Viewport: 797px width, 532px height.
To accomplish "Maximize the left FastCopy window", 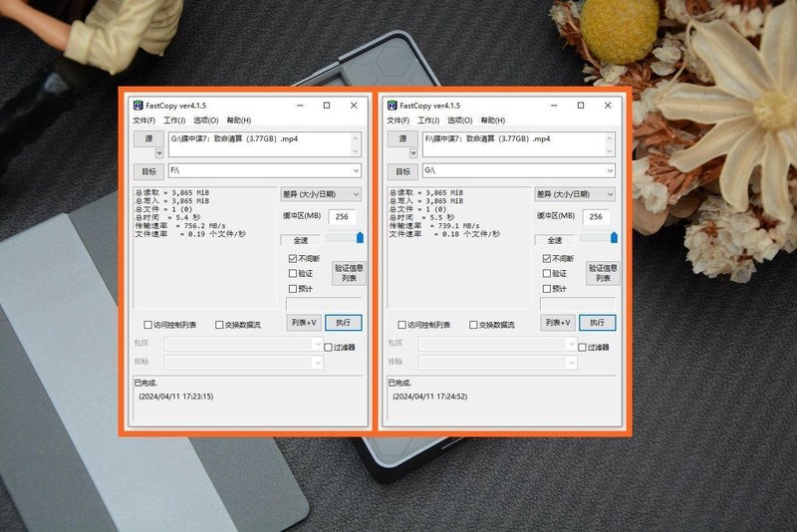I will tap(327, 106).
